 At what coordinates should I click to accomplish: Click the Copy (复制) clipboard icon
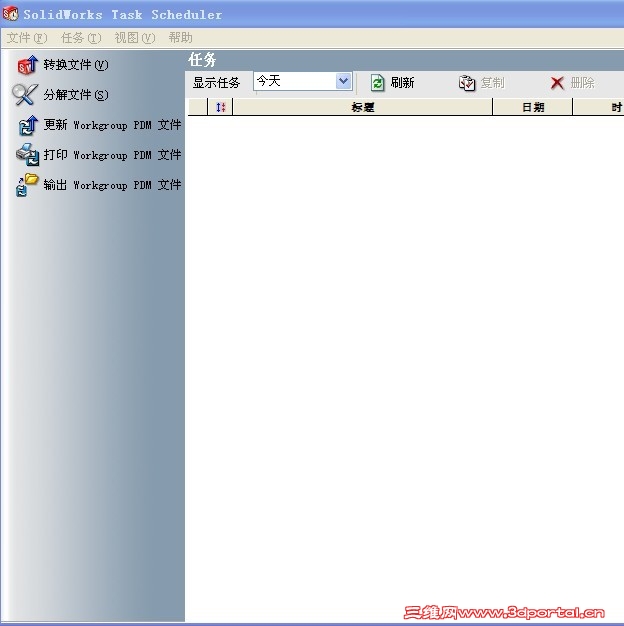click(467, 83)
